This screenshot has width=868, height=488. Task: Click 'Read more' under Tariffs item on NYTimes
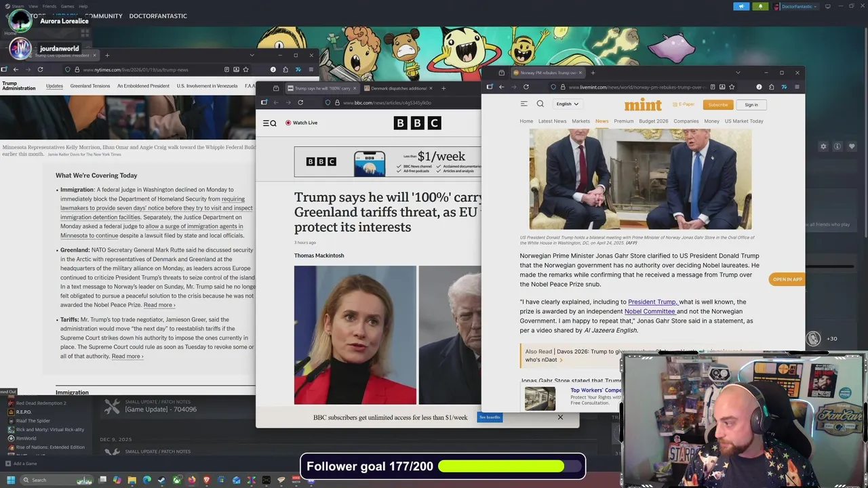pyautogui.click(x=127, y=357)
